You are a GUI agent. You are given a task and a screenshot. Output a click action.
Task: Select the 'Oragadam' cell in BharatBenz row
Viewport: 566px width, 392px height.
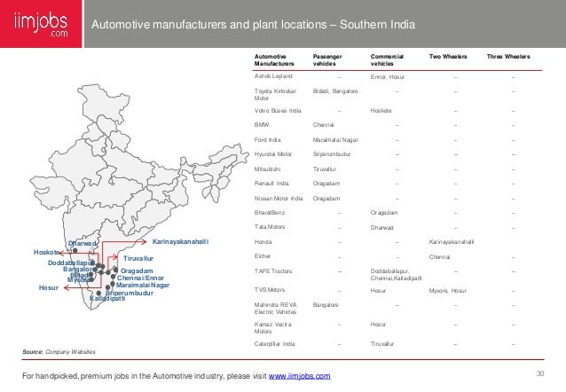point(384,213)
